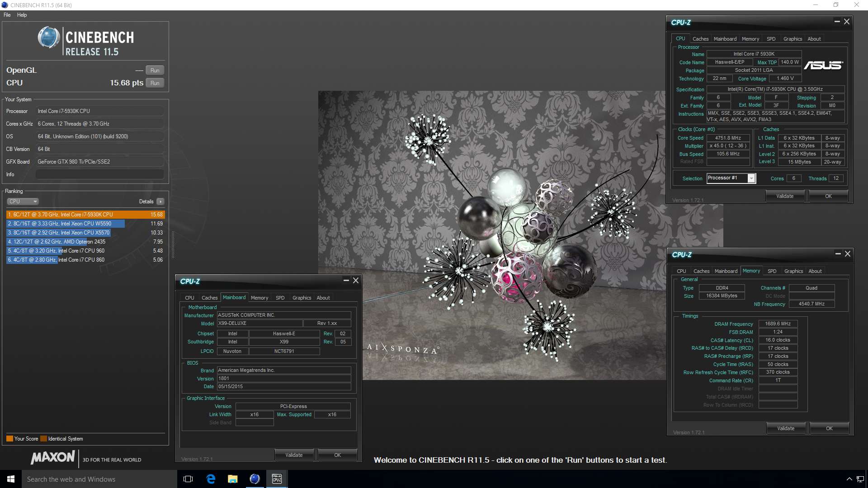Click OK in top CPU-Z CPU window

point(828,196)
